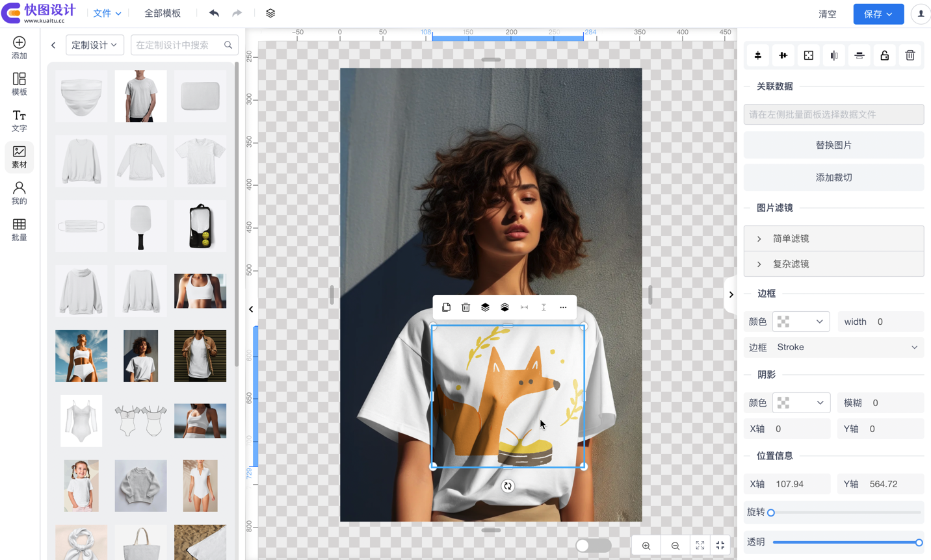Click the flip horizontal icon in right panel

pos(834,56)
